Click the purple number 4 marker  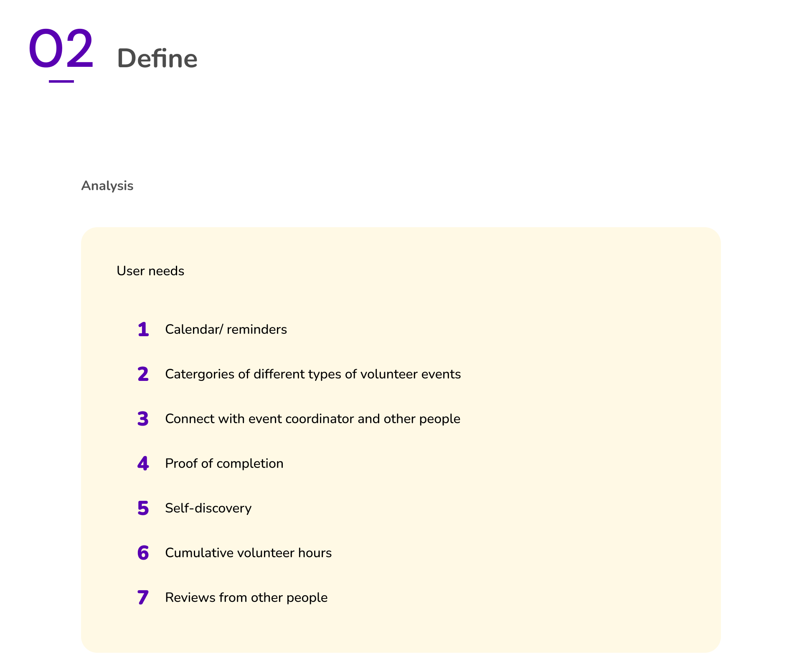point(143,464)
